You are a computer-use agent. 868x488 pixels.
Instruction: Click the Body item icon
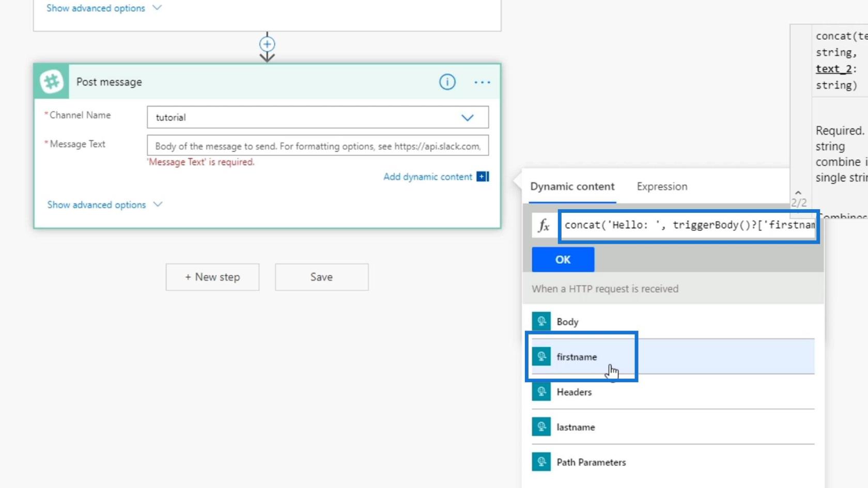tap(541, 321)
